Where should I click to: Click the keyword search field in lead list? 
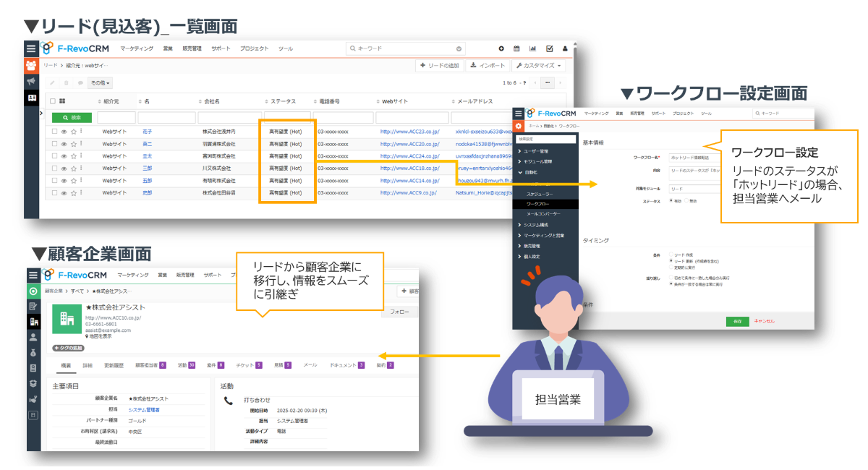coord(405,48)
